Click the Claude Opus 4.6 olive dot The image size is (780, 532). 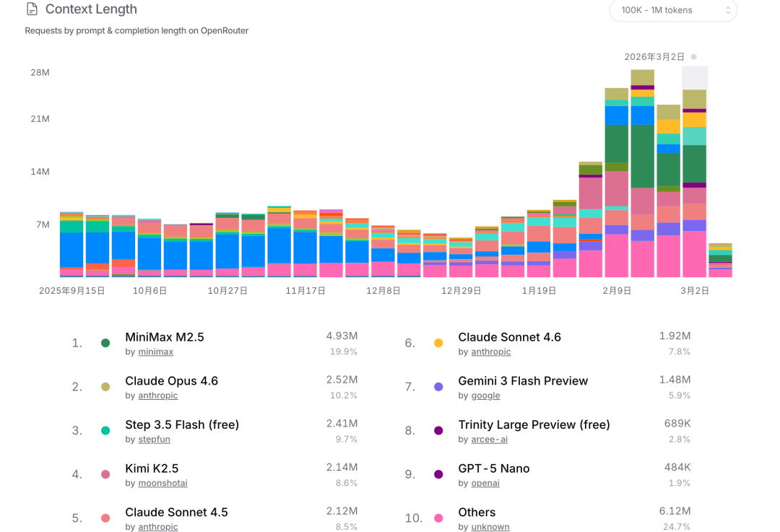pyautogui.click(x=105, y=387)
